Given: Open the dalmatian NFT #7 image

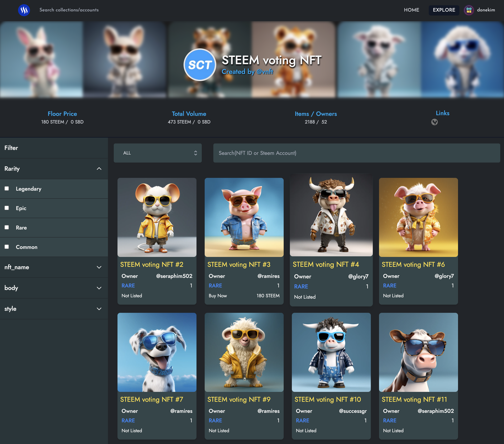Looking at the screenshot, I should (x=157, y=352).
